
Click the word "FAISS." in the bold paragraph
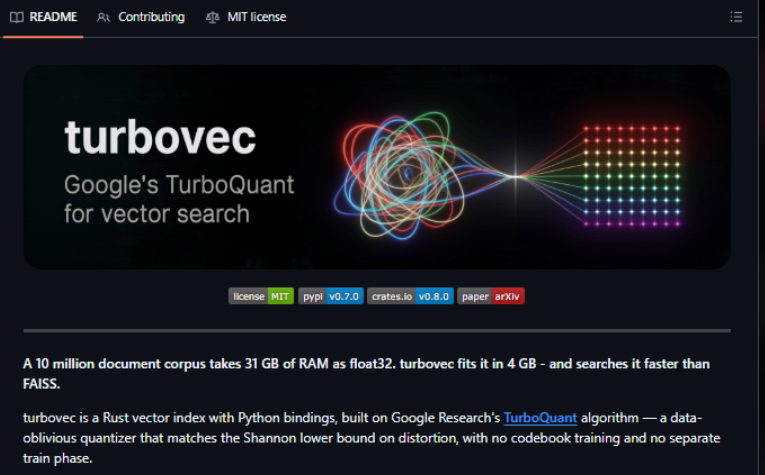[41, 384]
